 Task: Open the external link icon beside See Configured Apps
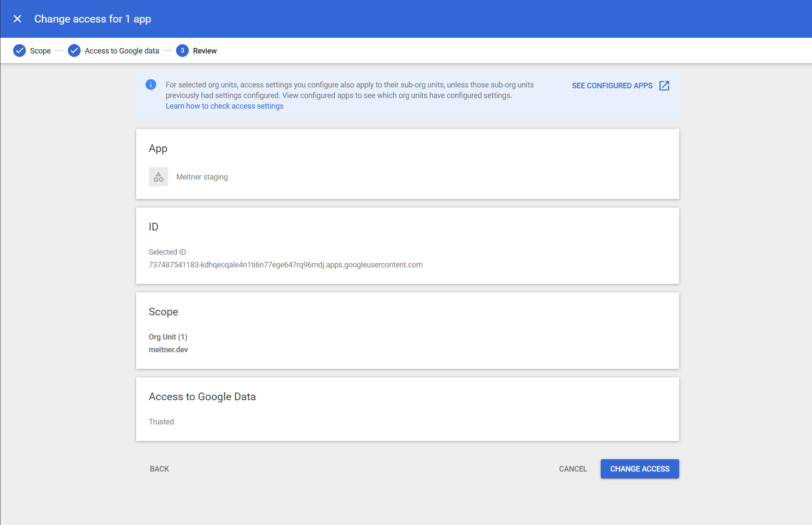pyautogui.click(x=664, y=86)
